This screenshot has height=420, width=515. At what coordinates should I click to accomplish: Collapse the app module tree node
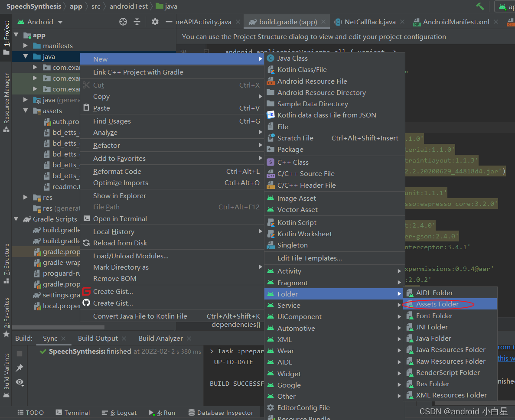[x=16, y=35]
